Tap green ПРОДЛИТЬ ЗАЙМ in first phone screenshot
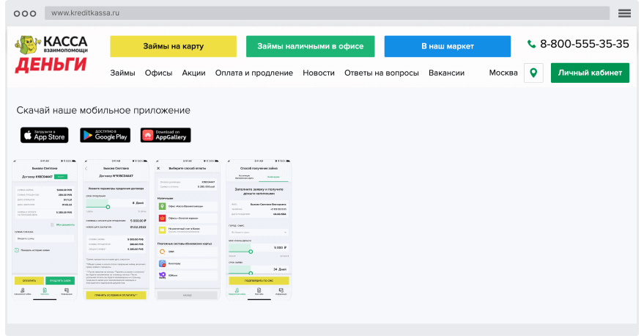This screenshot has width=644, height=336. pos(60,280)
